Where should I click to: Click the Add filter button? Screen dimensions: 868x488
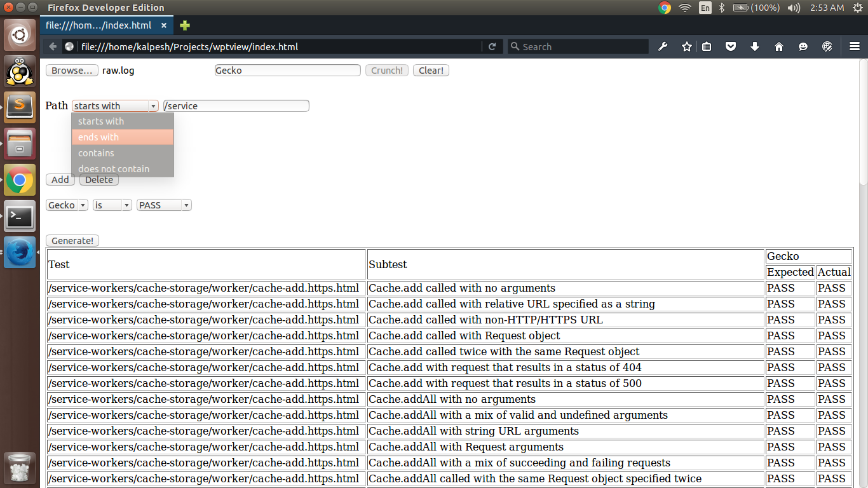(x=60, y=180)
